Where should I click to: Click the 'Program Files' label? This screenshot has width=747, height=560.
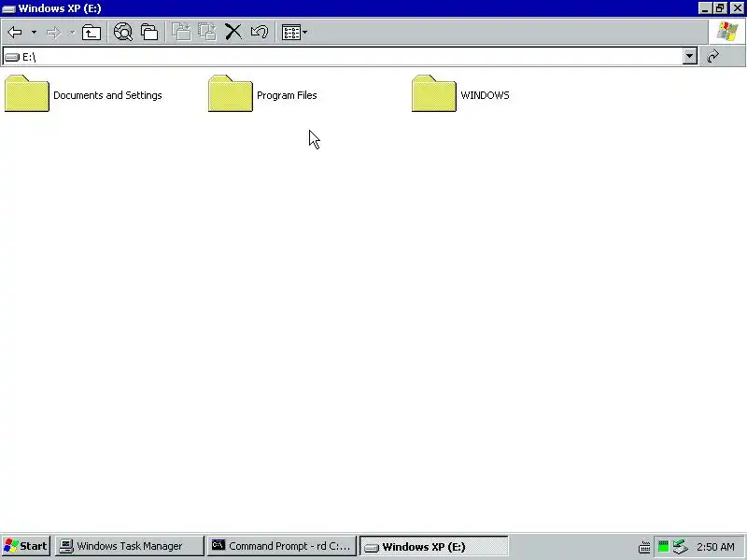click(x=287, y=95)
